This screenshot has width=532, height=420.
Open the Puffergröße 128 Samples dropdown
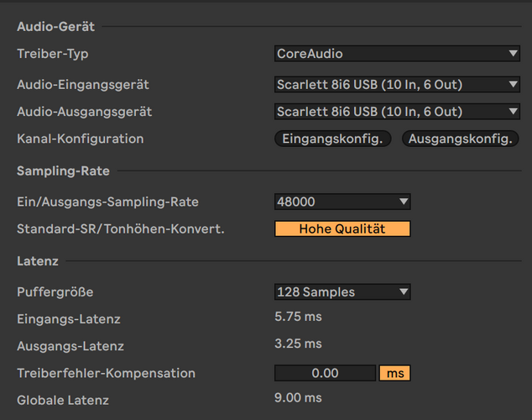pyautogui.click(x=342, y=292)
